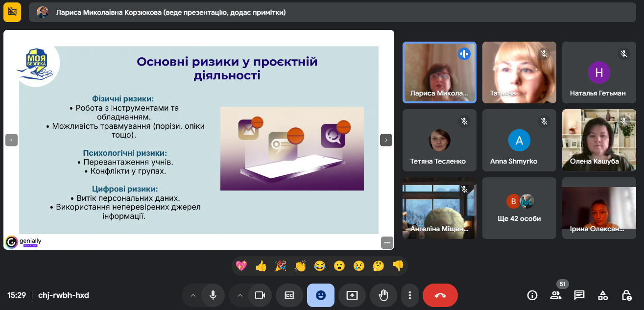Open more options three-dot menu
Image resolution: width=644 pixels, height=310 pixels.
tap(410, 295)
